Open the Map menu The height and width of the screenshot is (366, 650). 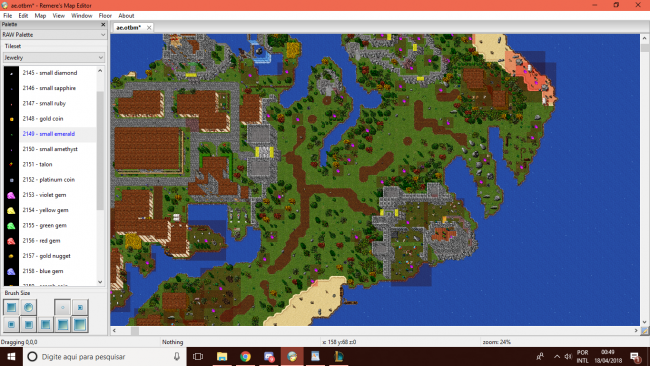[x=40, y=16]
